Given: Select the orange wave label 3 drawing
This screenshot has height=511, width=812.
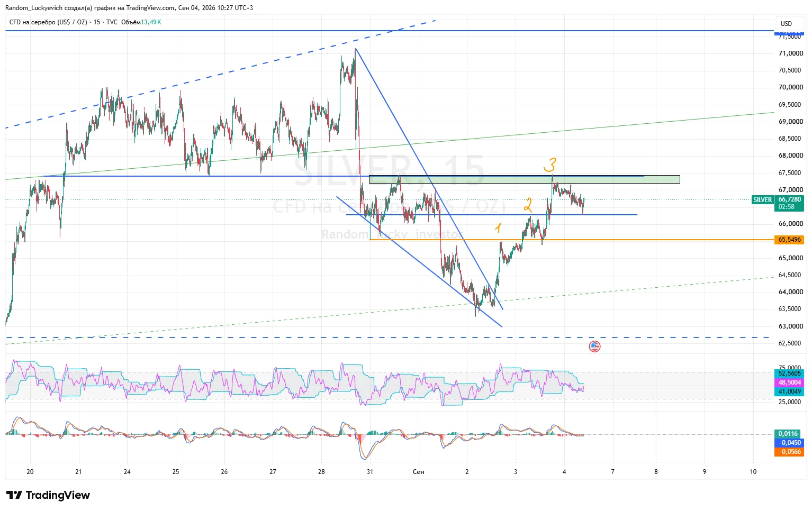Looking at the screenshot, I should [x=550, y=165].
